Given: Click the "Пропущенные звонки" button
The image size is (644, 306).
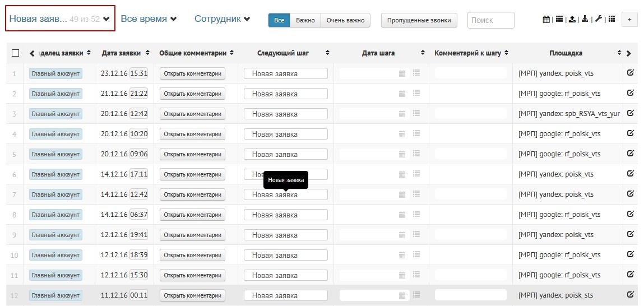Looking at the screenshot, I should point(419,20).
